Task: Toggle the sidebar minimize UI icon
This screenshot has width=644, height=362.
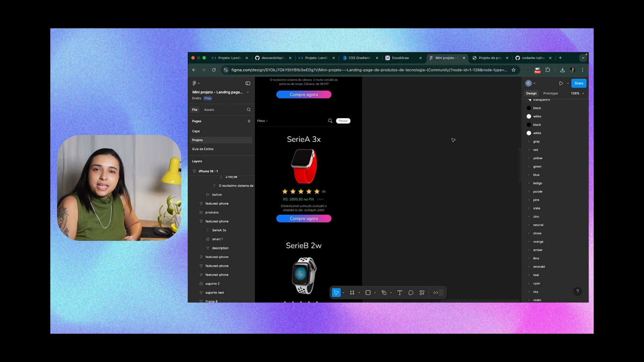Action: [x=248, y=83]
